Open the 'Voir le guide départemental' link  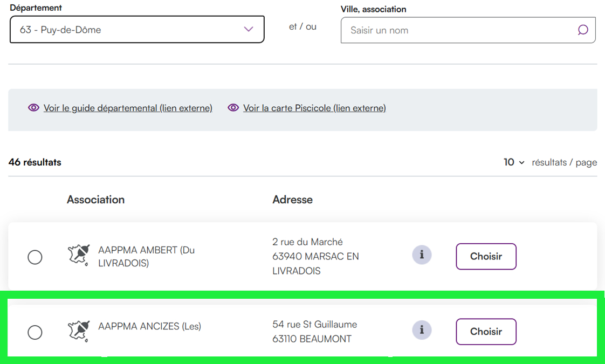(128, 108)
